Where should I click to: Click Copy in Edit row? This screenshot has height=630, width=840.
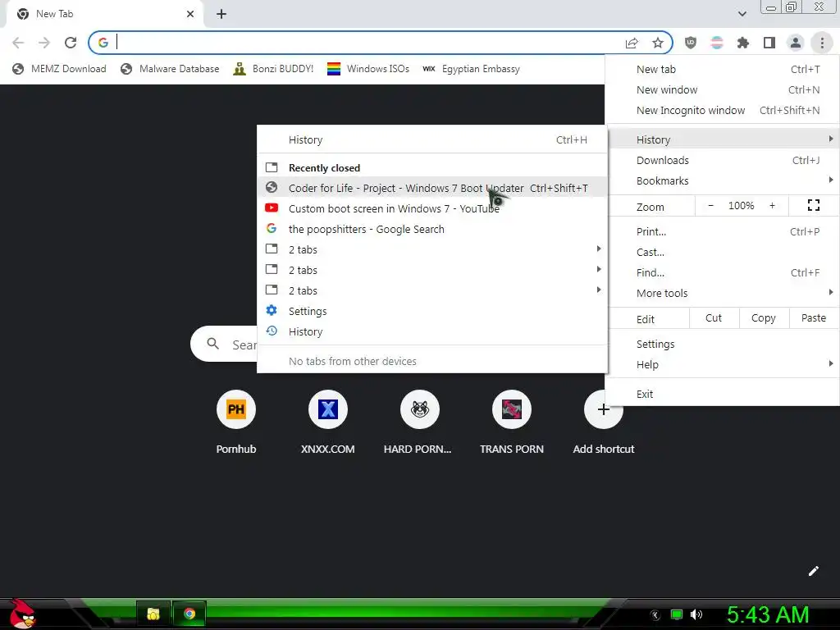pos(764,318)
